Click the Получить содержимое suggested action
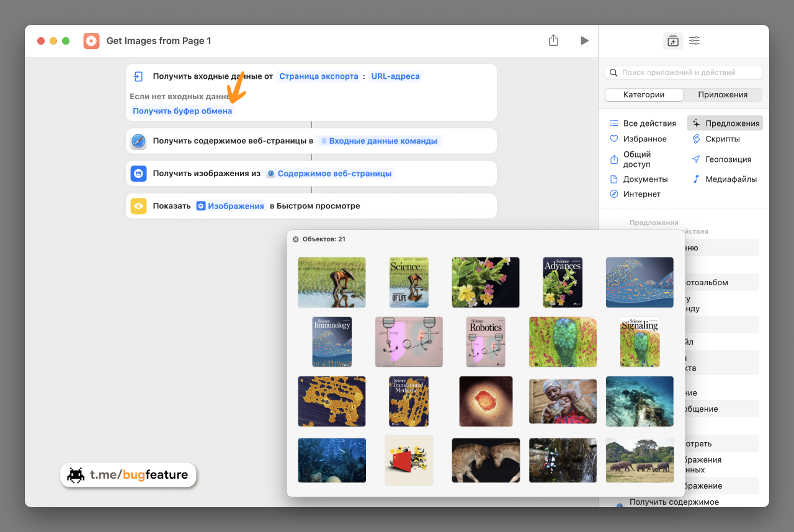The width and height of the screenshot is (794, 532). click(x=674, y=502)
